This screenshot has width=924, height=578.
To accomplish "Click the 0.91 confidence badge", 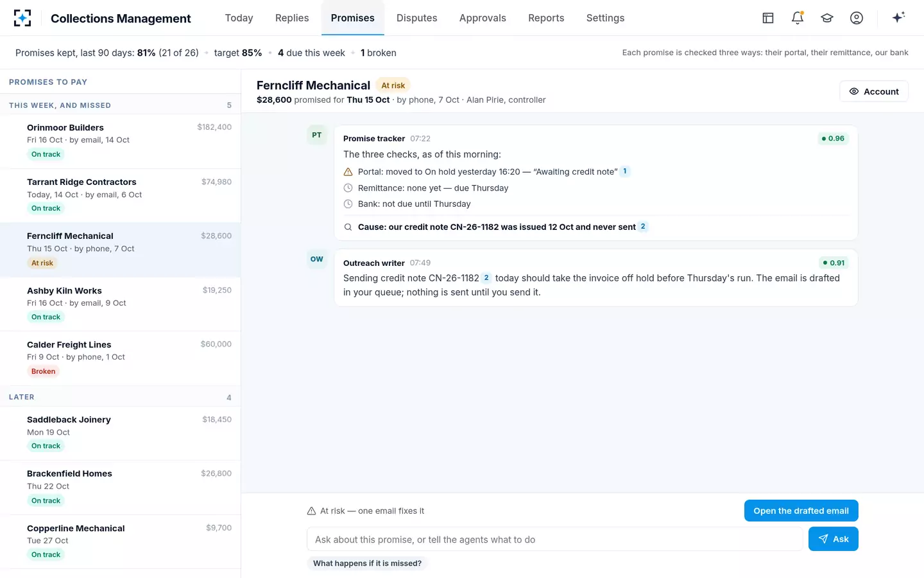I will [834, 263].
